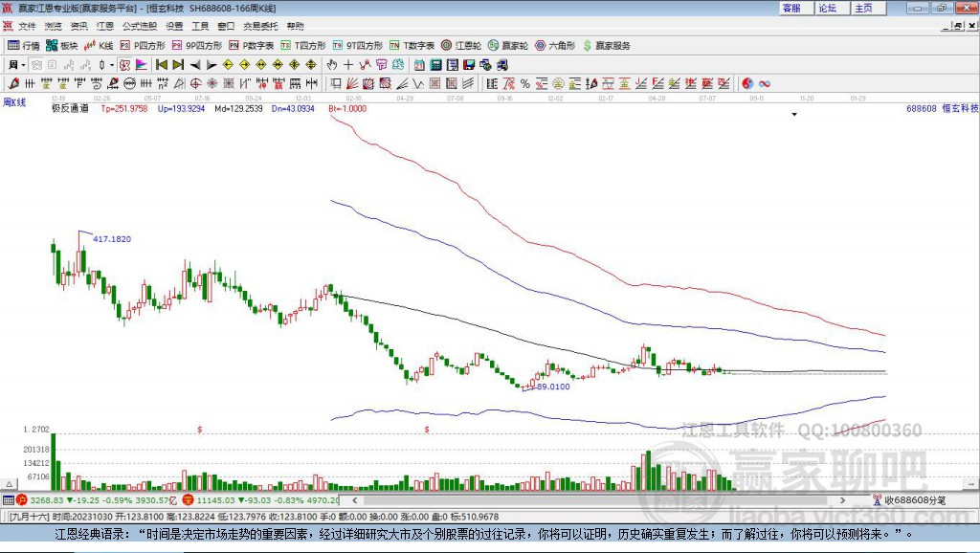Select the spiral drawing tool
This screenshot has height=553, width=980.
tap(97, 84)
